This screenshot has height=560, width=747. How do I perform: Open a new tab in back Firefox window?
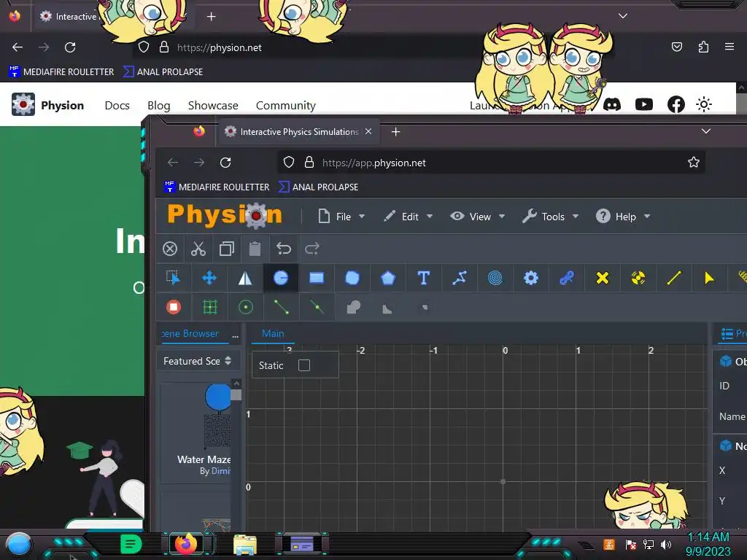click(211, 17)
